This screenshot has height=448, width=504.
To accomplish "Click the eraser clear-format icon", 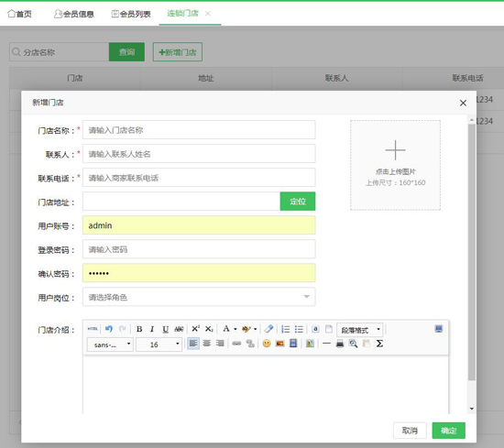I will pos(268,329).
